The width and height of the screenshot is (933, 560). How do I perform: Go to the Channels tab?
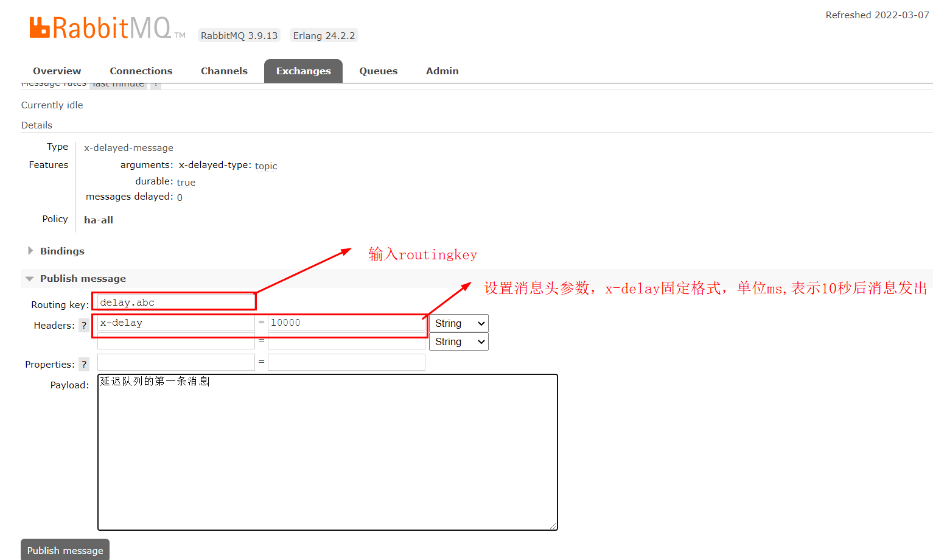point(224,71)
